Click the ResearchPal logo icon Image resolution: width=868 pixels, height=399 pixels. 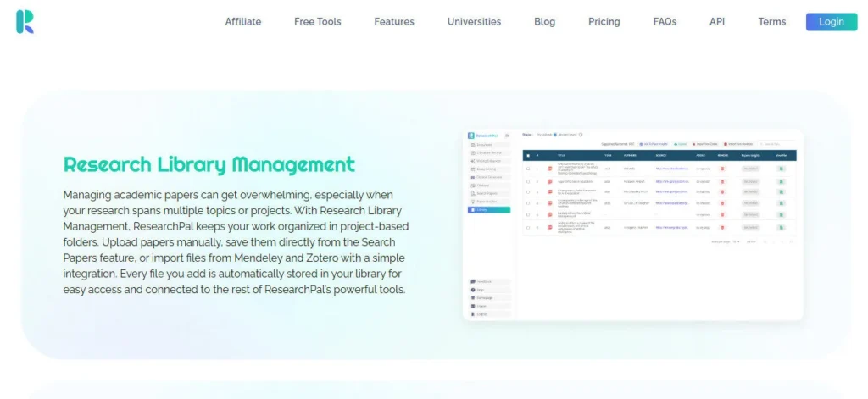25,21
